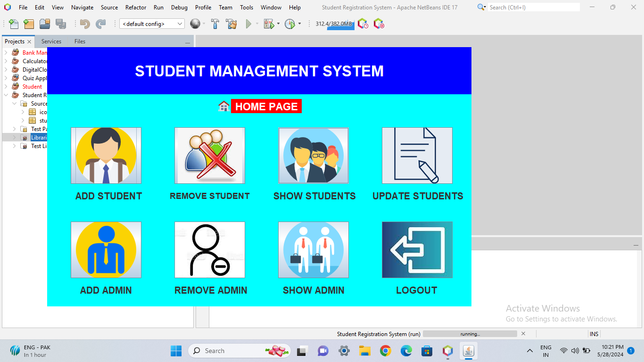Click the LOGOUT label
This screenshot has width=644, height=362.
pos(417,290)
